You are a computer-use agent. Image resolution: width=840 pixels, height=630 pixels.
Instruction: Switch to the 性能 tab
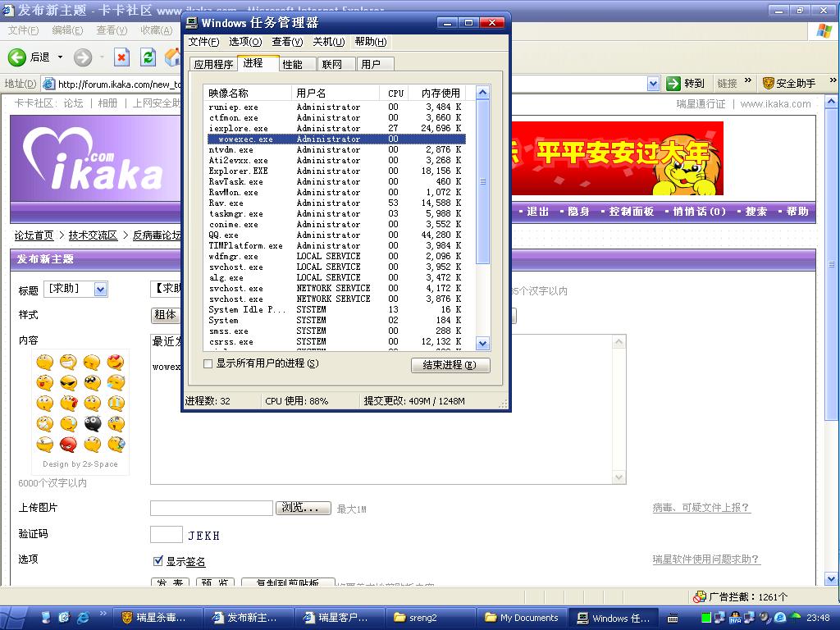point(292,64)
